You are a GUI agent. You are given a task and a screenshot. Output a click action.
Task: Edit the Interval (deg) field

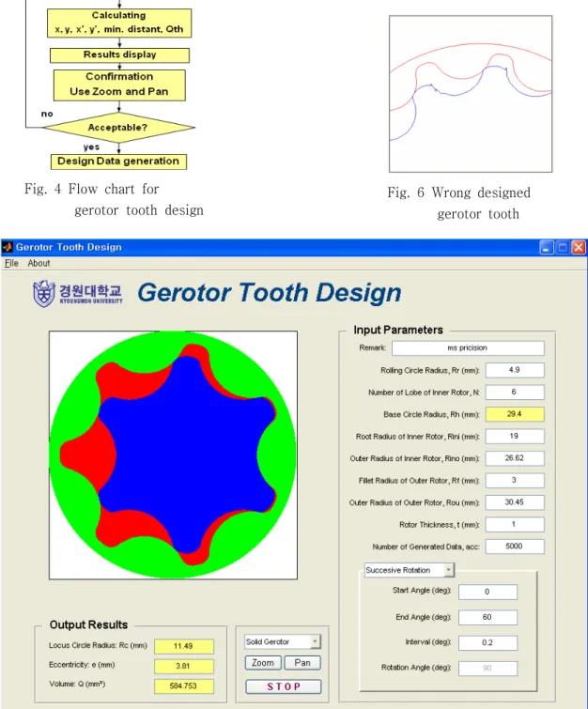pos(487,643)
